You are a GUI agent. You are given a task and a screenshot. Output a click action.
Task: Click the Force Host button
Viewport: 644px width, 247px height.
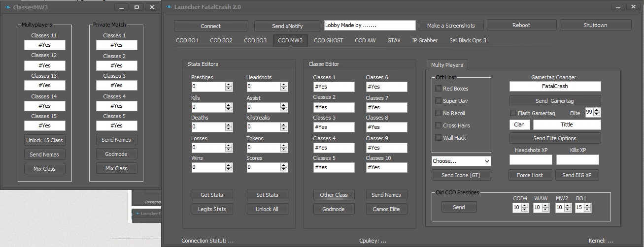530,175
